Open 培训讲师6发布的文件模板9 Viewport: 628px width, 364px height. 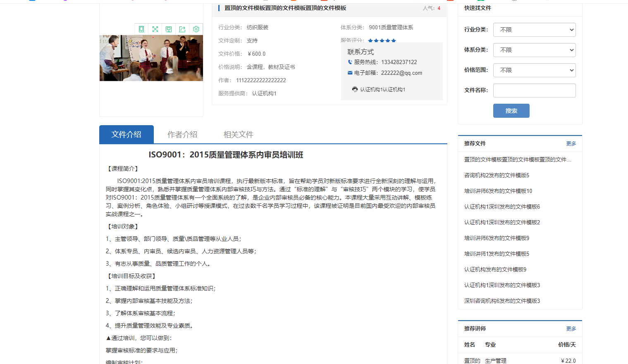[x=497, y=238]
